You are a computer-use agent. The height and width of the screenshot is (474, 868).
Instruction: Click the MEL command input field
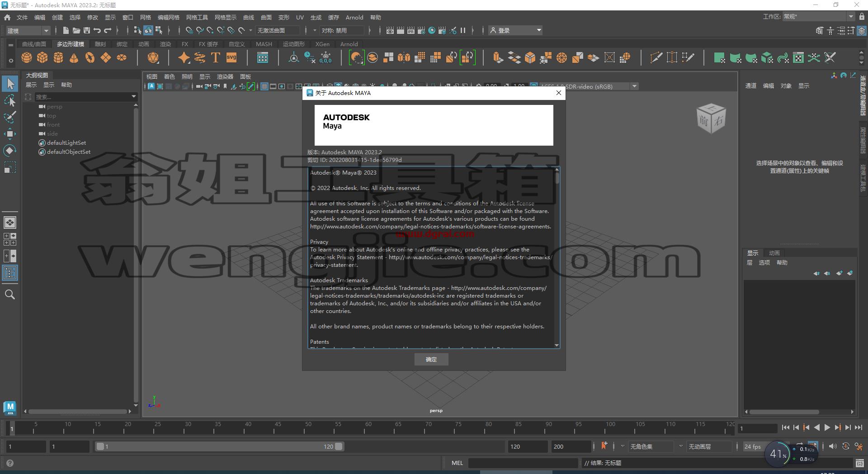tap(523, 463)
